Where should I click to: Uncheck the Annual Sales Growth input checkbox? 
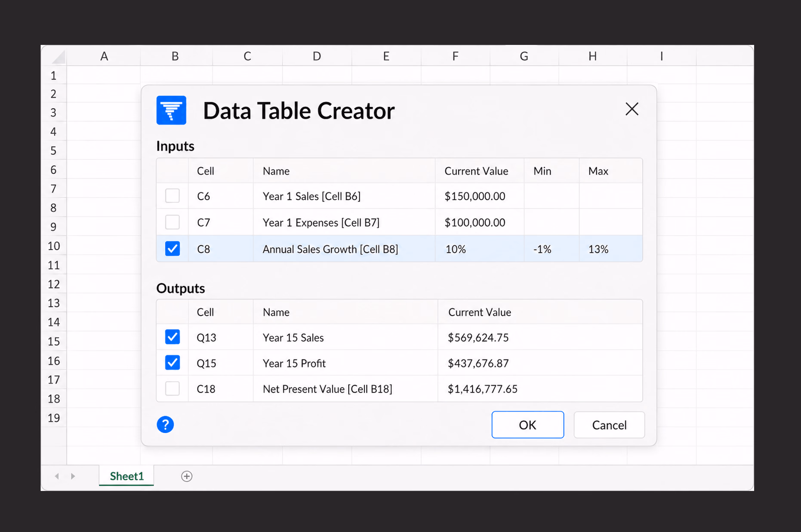coord(173,249)
